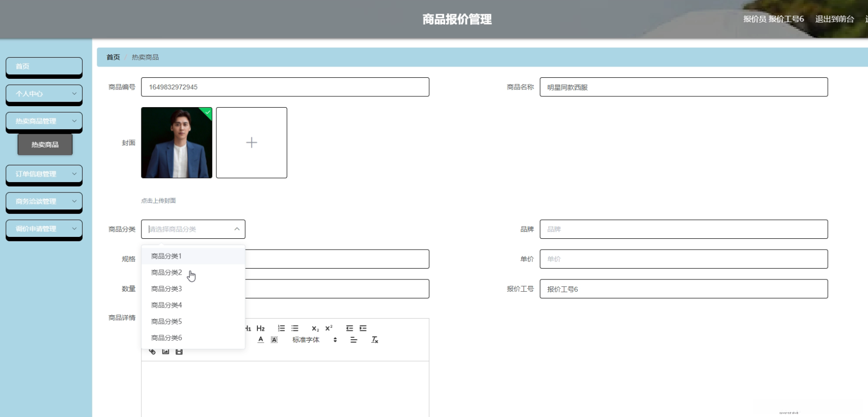Apply subscript formatting
868x417 pixels.
point(315,328)
